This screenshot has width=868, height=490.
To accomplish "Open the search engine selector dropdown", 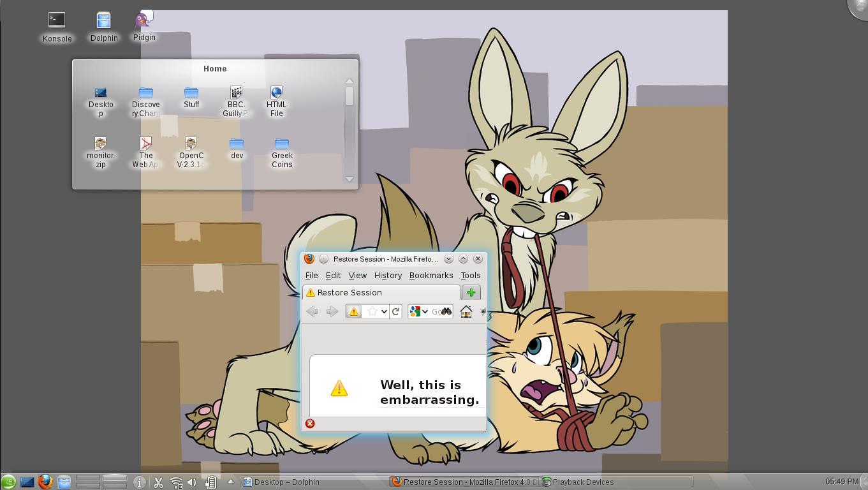I will (x=418, y=311).
